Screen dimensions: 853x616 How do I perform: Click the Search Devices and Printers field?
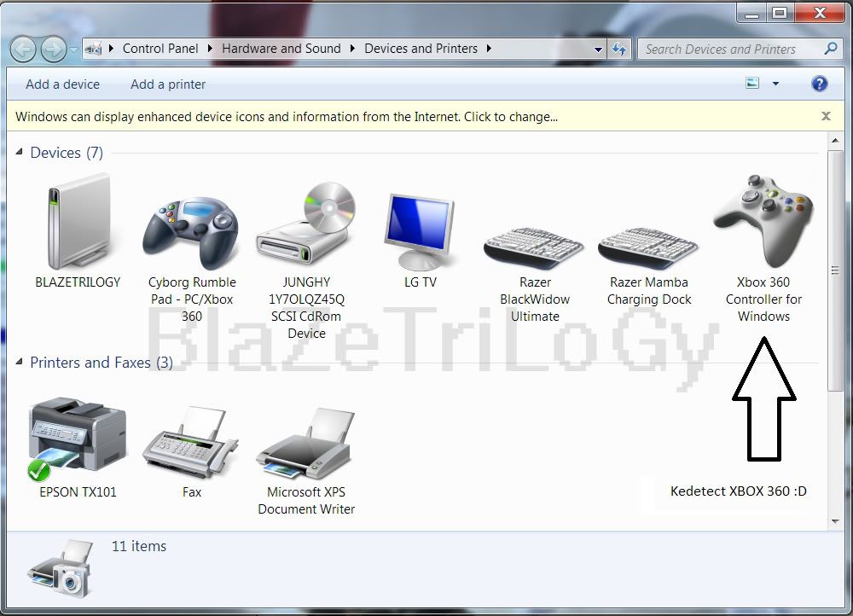(x=731, y=49)
